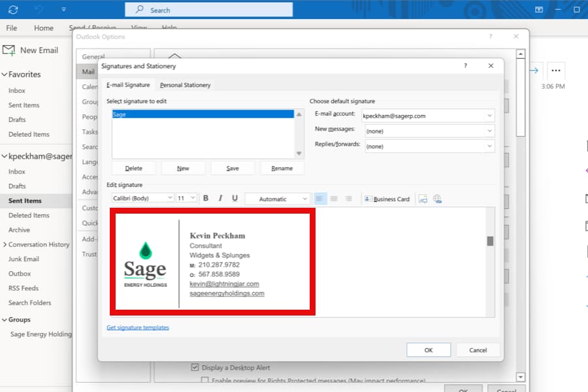
Task: Open the View menu in Outlook
Action: pyautogui.click(x=138, y=28)
